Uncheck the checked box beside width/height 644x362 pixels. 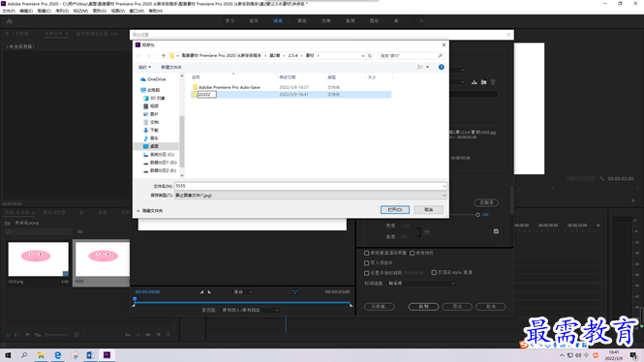click(x=496, y=231)
